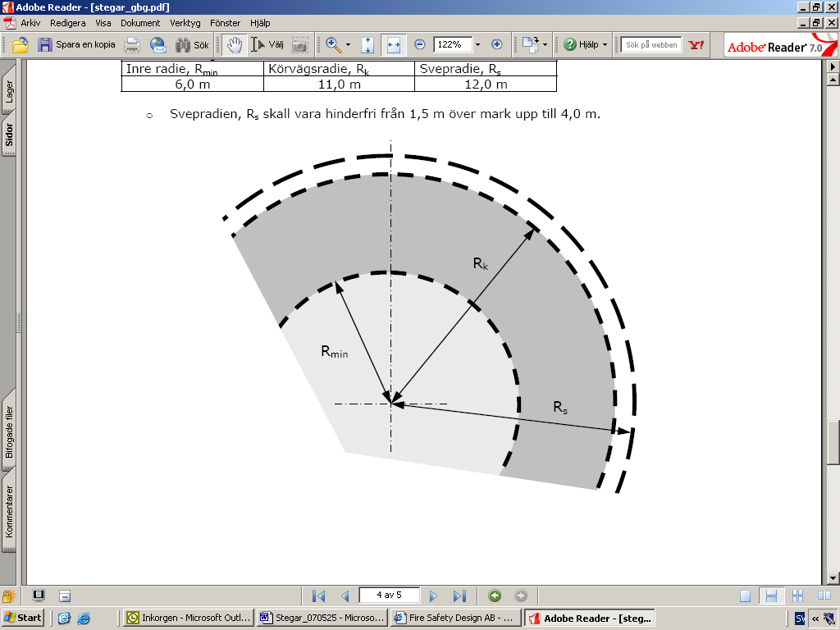840x630 pixels.
Task: Select the Snapshot camera tool
Action: 300,45
